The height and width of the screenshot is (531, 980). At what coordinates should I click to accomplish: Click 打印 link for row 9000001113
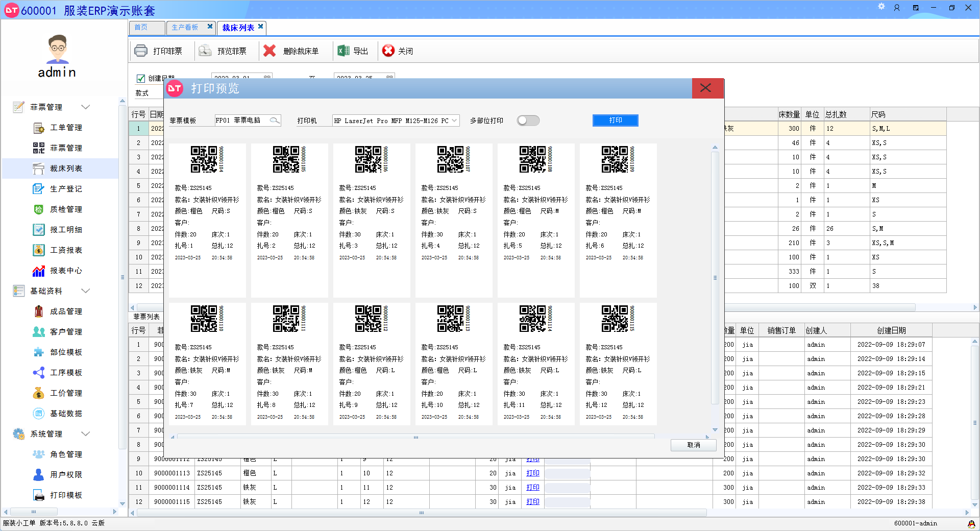pyautogui.click(x=533, y=473)
